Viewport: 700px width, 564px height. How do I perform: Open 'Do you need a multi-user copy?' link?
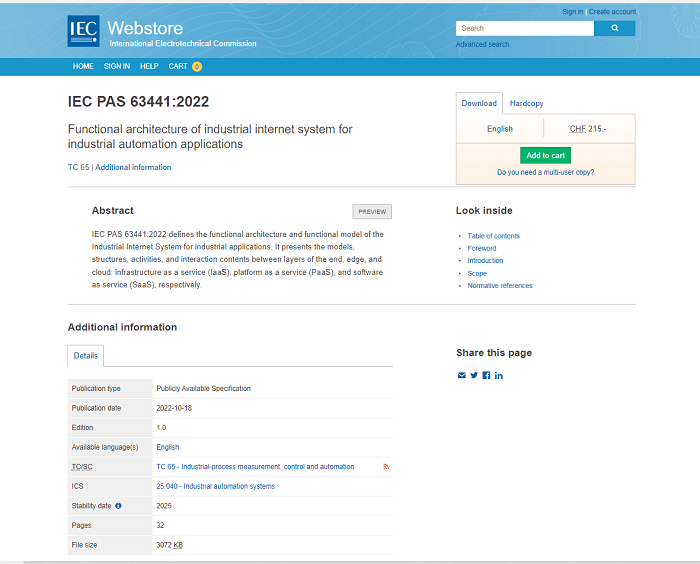pos(546,172)
